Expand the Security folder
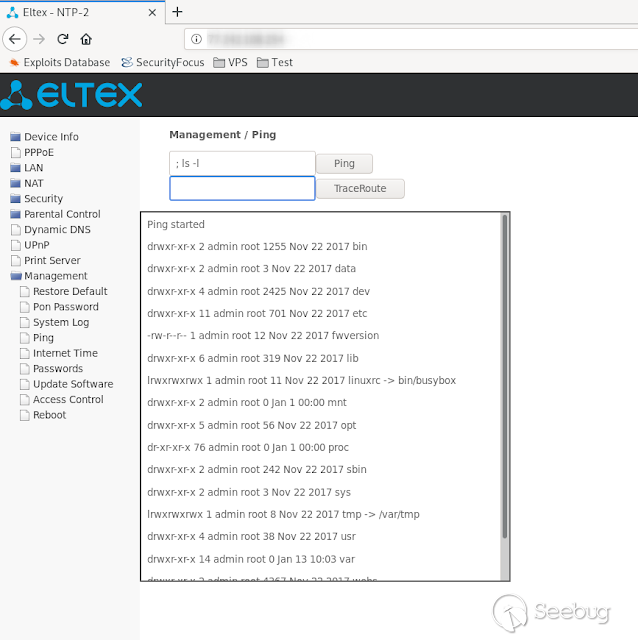 (x=37, y=199)
